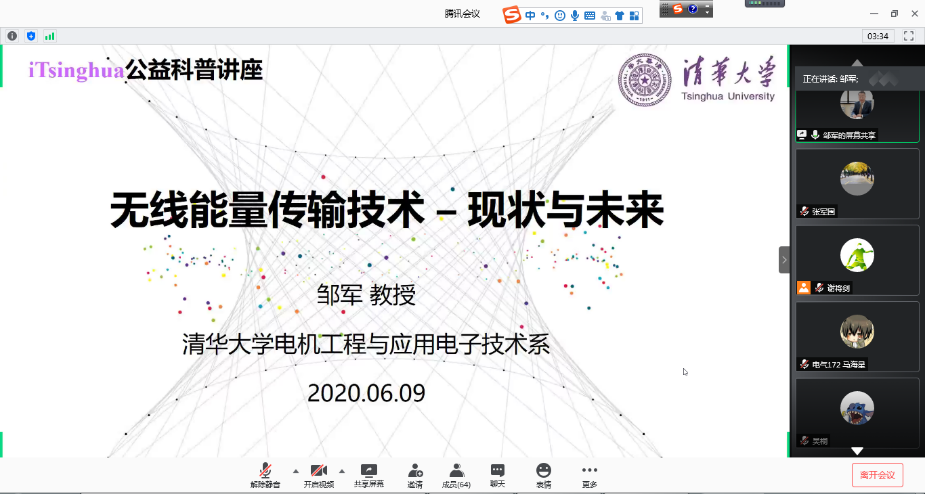The image size is (925, 494).
Task: Click the red 离开会议 leave button
Action: pyautogui.click(x=877, y=475)
